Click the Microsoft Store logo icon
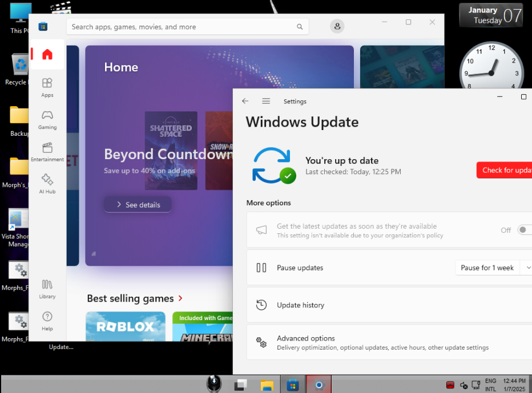 click(43, 26)
